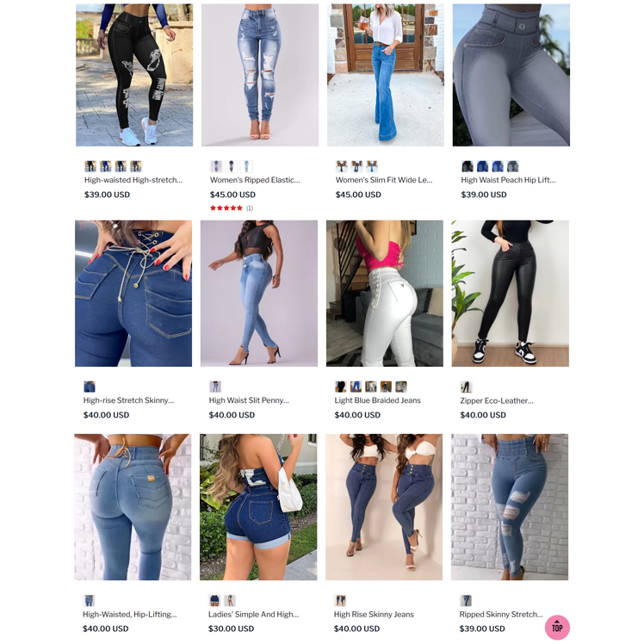The height and width of the screenshot is (644, 644).
Task: Open the High Rise Skinny Jeans link
Action: click(374, 614)
